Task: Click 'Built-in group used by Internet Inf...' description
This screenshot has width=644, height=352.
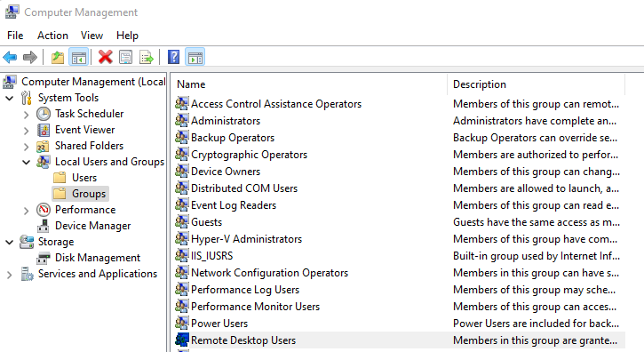Action: point(537,256)
